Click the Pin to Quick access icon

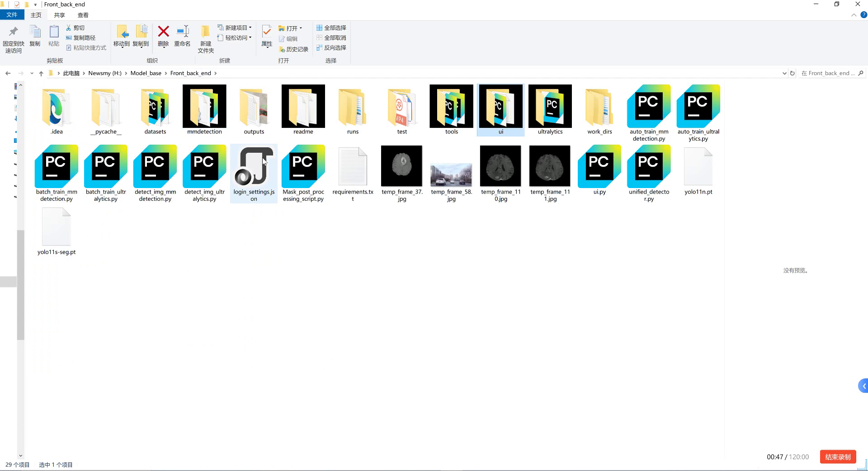[x=13, y=39]
